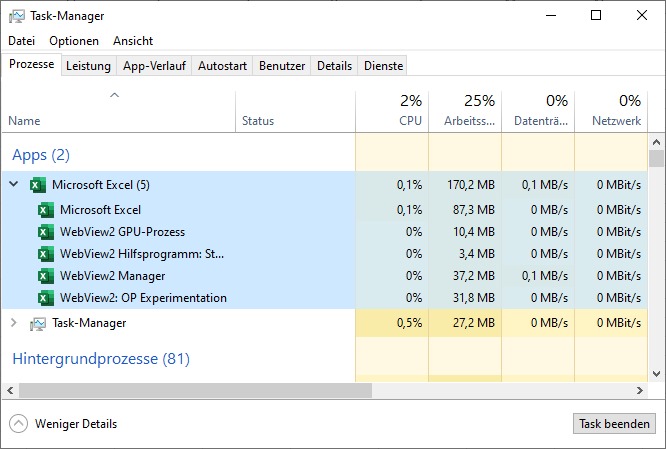Open the Optionen menu
Viewport: 666px width, 449px height.
tap(74, 41)
